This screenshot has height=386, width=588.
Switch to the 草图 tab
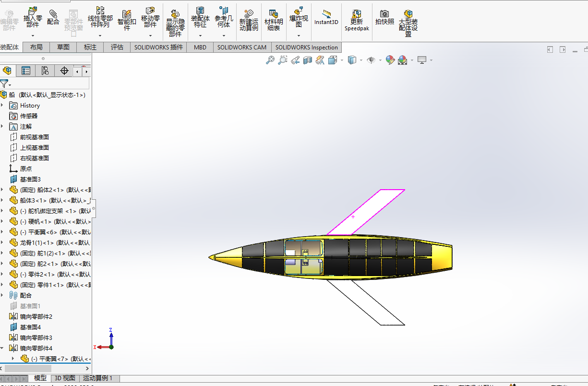[63, 47]
